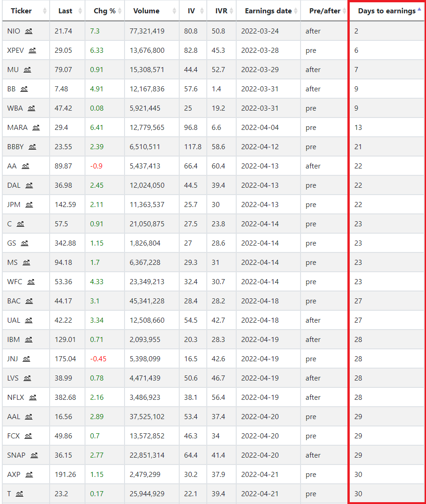This screenshot has width=426, height=504.
Task: Open the chart icon next to AXP
Action: 29,475
